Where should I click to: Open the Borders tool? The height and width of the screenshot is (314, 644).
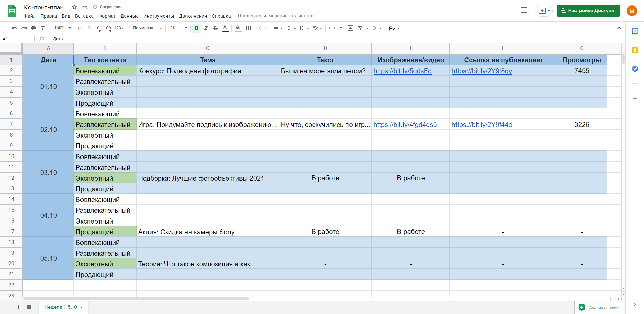point(248,28)
